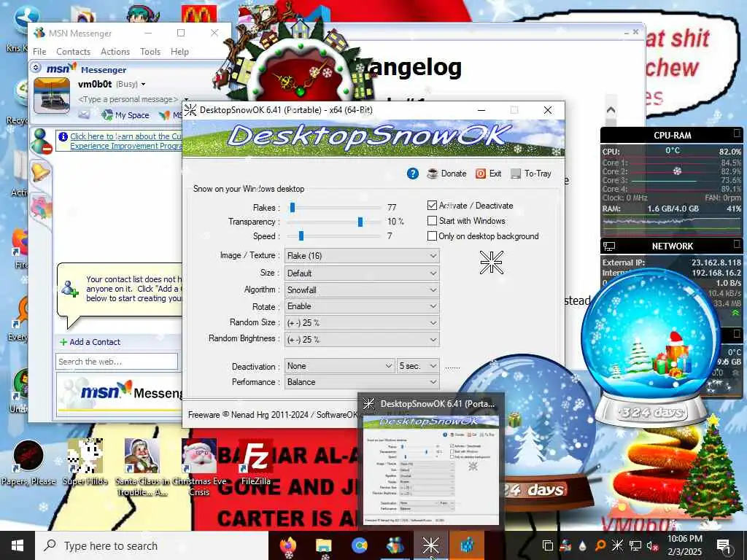747x560 pixels.
Task: Click the snowflake icon in system tray
Action: pos(617,545)
